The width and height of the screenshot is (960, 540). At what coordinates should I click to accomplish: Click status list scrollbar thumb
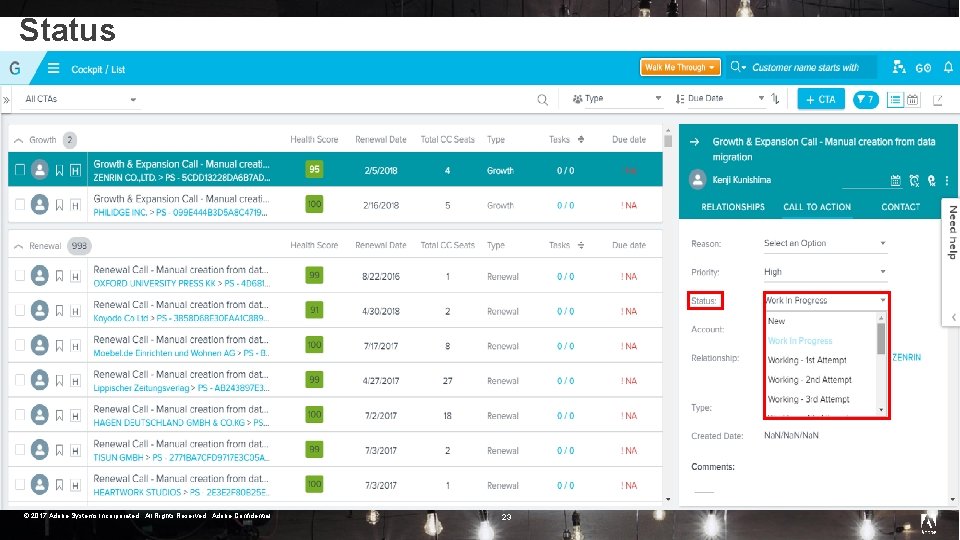(881, 338)
